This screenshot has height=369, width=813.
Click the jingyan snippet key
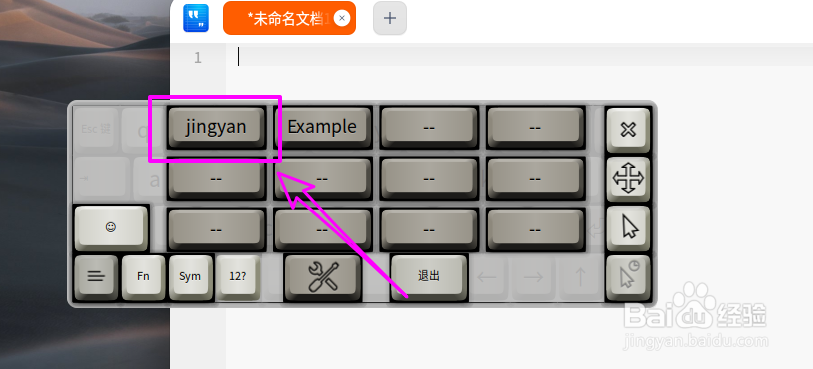(216, 127)
